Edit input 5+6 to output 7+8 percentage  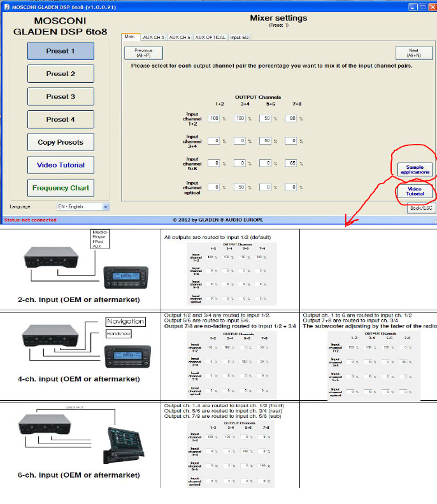pos(290,163)
